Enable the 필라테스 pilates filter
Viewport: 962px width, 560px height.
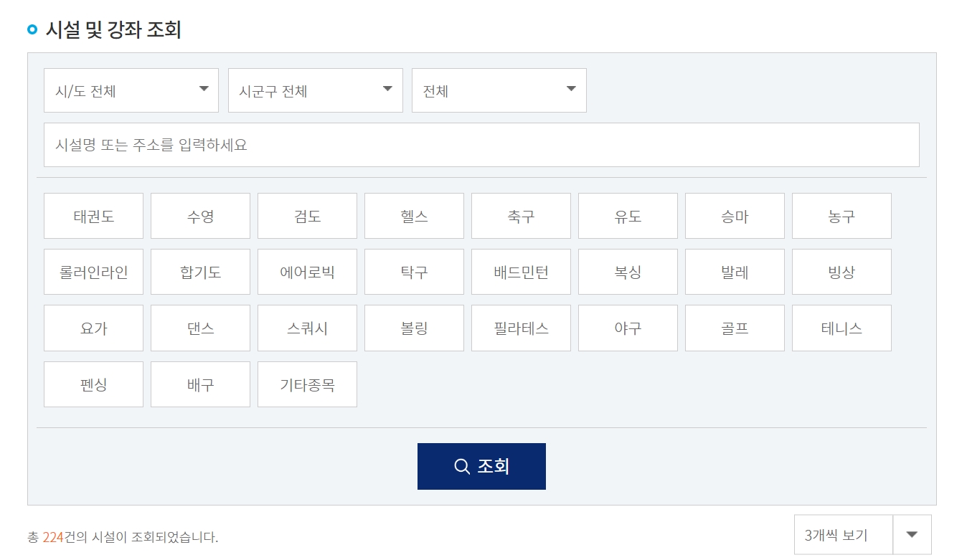tap(521, 328)
